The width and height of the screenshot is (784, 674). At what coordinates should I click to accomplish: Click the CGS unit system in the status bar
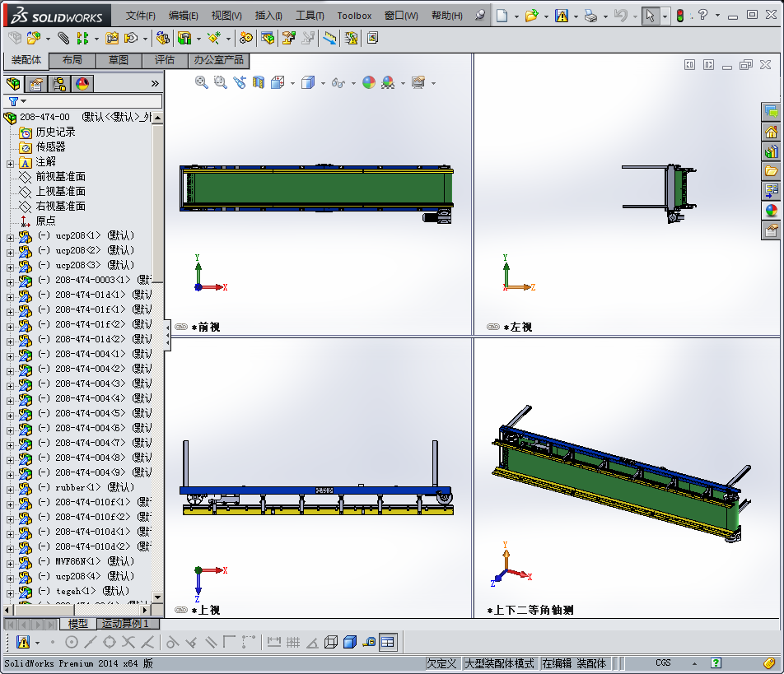(x=663, y=663)
